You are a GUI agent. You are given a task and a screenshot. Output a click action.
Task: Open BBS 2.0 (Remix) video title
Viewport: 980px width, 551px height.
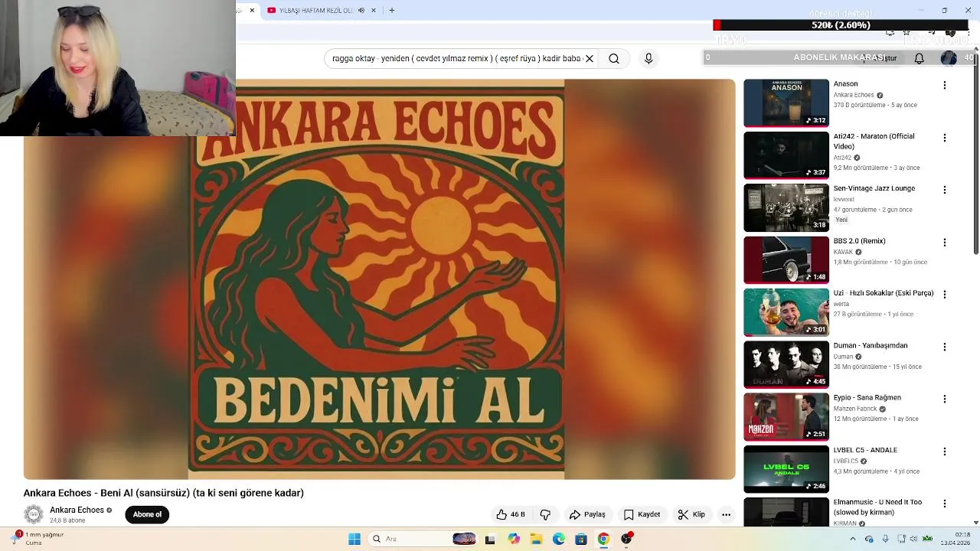(x=859, y=241)
